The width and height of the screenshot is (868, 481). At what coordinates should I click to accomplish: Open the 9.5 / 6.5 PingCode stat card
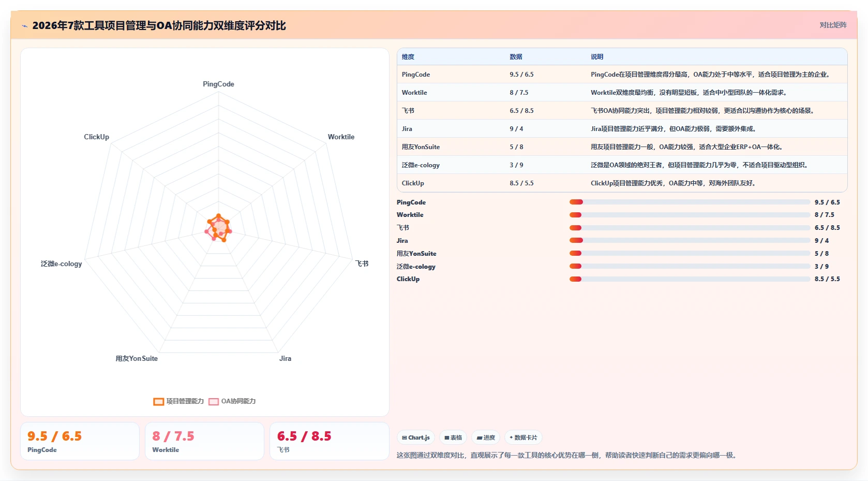click(x=80, y=441)
